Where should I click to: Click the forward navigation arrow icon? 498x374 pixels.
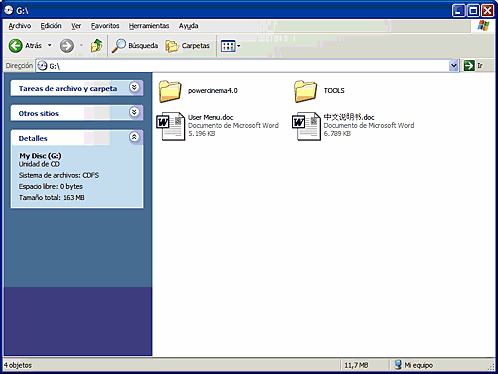[x=67, y=46]
